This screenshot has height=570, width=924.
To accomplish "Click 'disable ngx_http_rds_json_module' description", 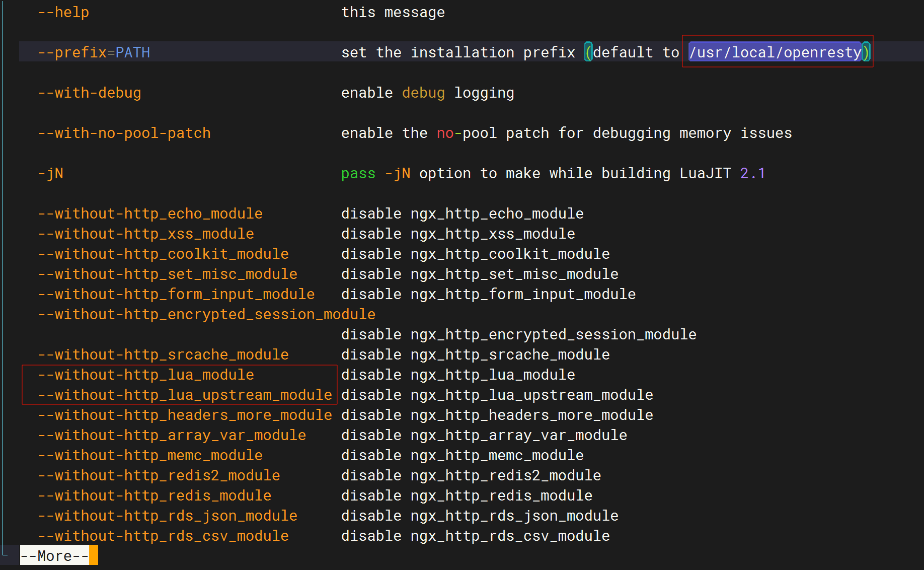I will point(480,516).
